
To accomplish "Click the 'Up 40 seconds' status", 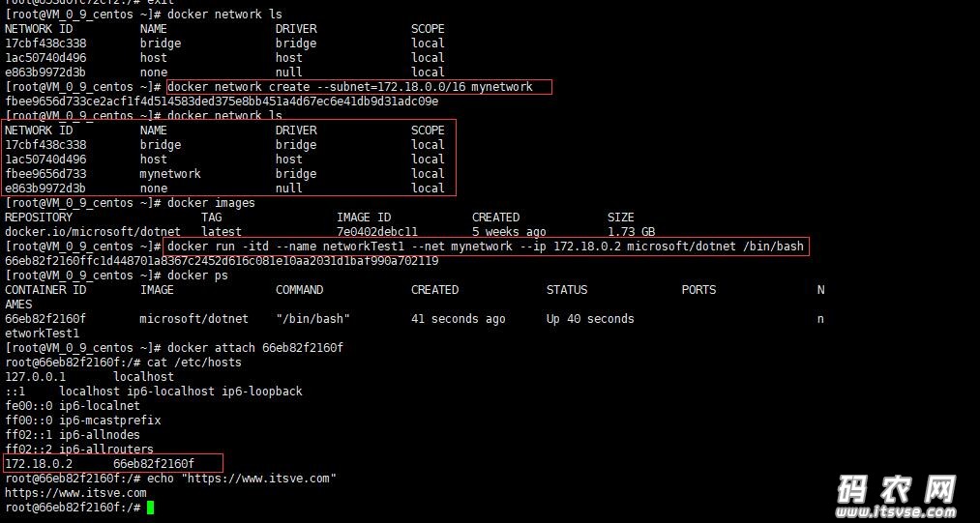I will [590, 319].
